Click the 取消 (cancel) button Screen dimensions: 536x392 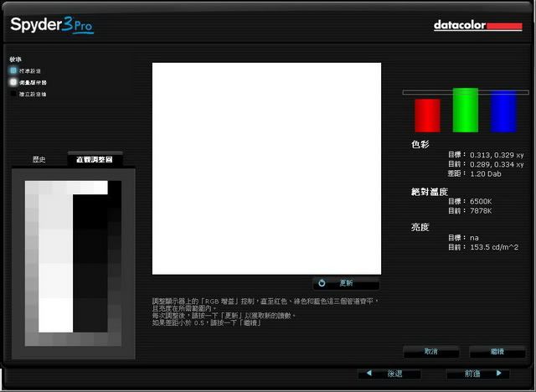coord(431,351)
